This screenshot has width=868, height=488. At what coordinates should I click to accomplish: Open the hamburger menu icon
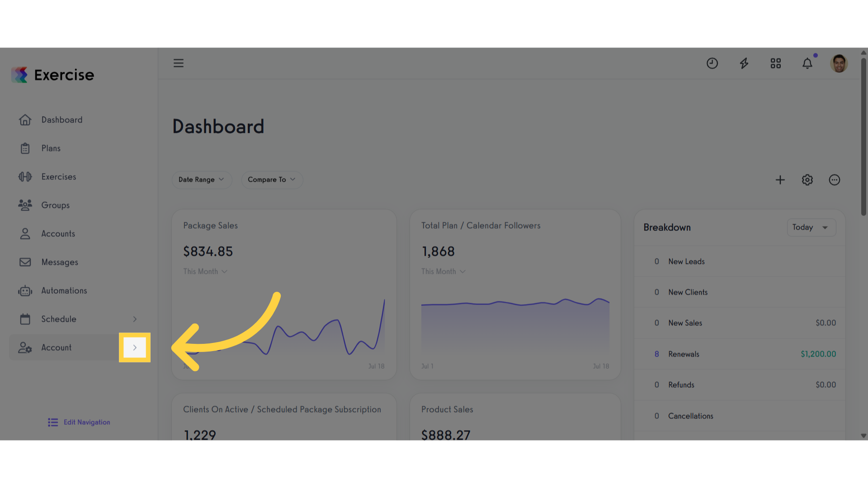click(179, 63)
